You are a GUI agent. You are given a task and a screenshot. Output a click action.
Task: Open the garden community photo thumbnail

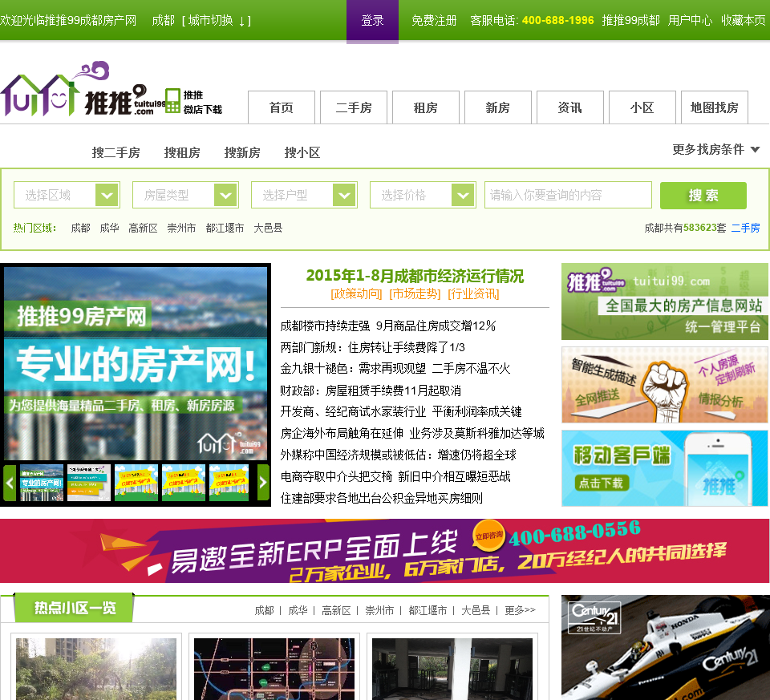(x=96, y=669)
